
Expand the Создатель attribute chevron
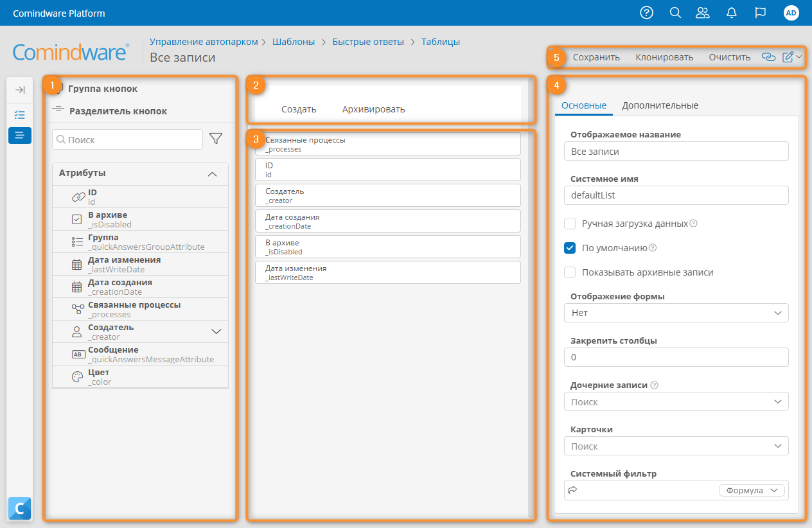click(216, 332)
